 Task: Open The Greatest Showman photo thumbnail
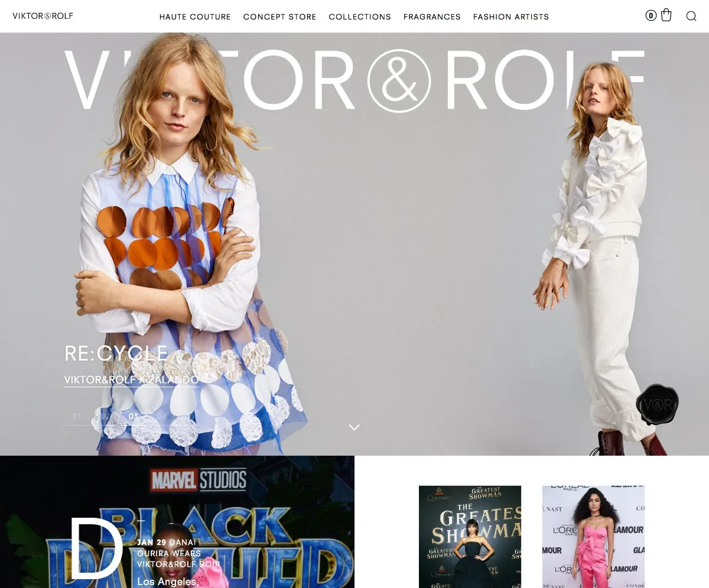pos(470,537)
